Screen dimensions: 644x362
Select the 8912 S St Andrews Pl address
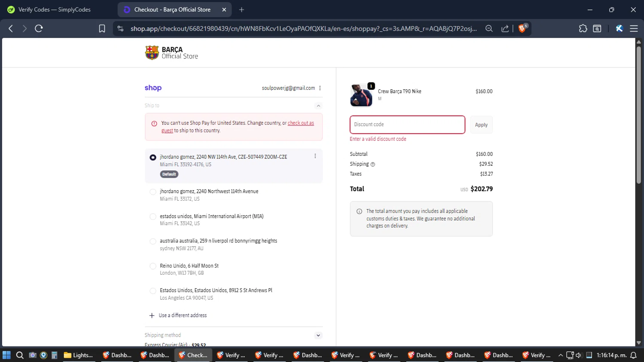153,291
